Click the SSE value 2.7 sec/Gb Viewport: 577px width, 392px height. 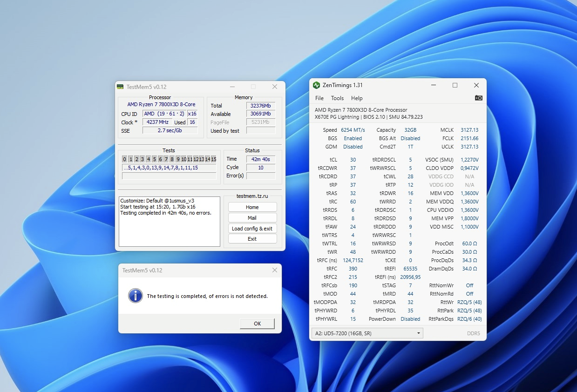click(170, 131)
